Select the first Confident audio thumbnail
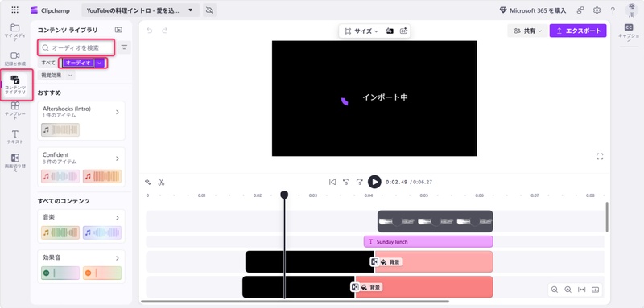This screenshot has height=308, width=644. pyautogui.click(x=60, y=176)
